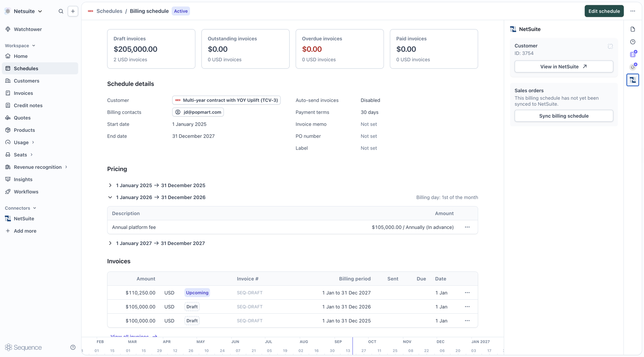Click Add more connectors
Image resolution: width=644 pixels, height=357 pixels.
(25, 231)
